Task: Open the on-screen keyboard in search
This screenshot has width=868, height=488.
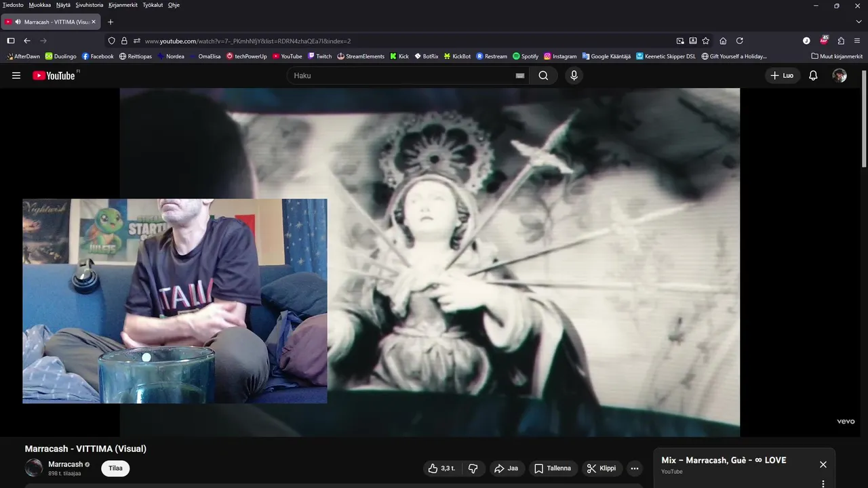Action: (x=520, y=75)
